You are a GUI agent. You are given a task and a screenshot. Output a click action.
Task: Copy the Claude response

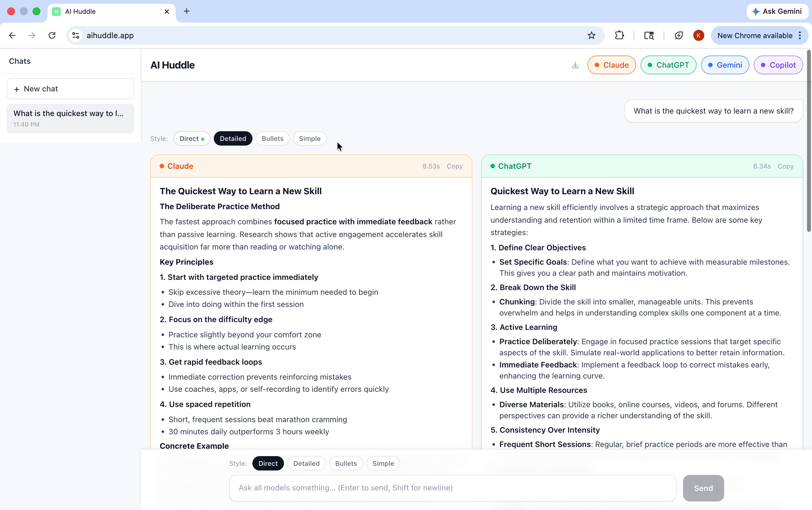454,166
